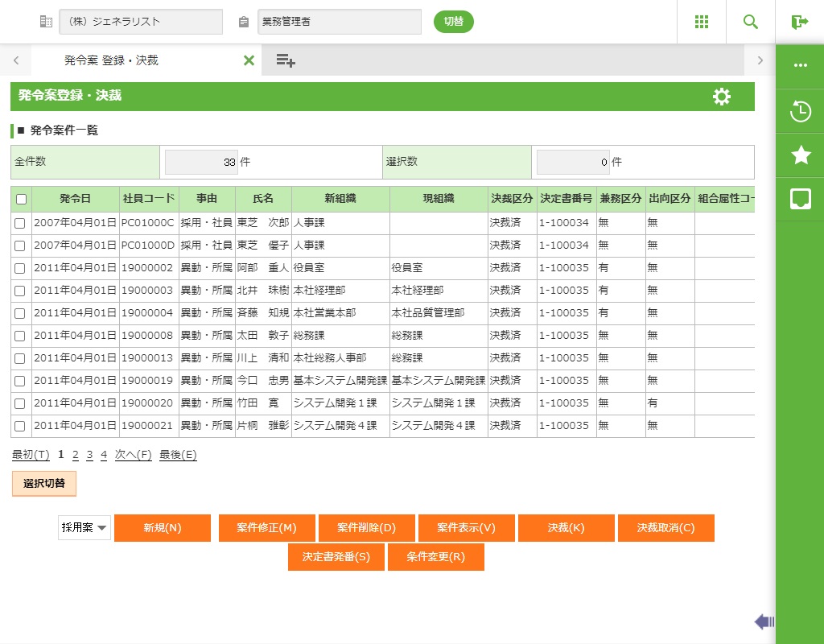Toggle the select-all checkbox in table header

pos(21,200)
